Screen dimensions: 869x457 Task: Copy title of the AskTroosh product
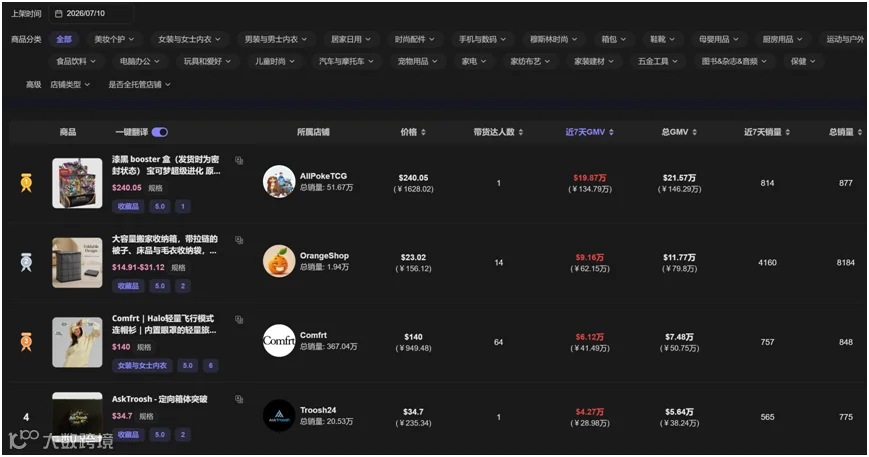click(x=239, y=399)
